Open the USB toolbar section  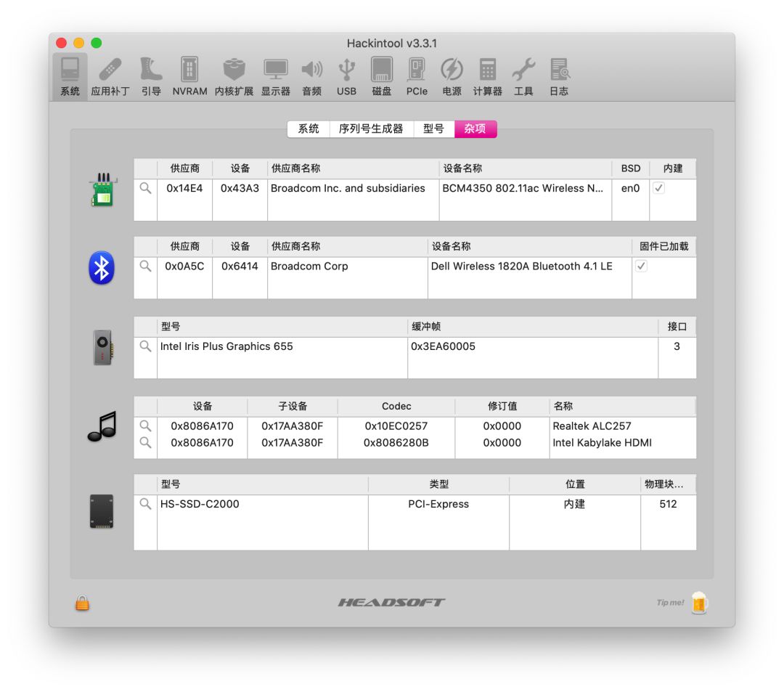click(346, 76)
